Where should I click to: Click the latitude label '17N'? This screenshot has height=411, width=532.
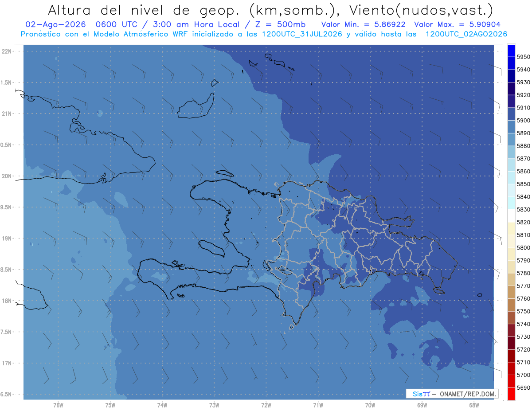7,363
